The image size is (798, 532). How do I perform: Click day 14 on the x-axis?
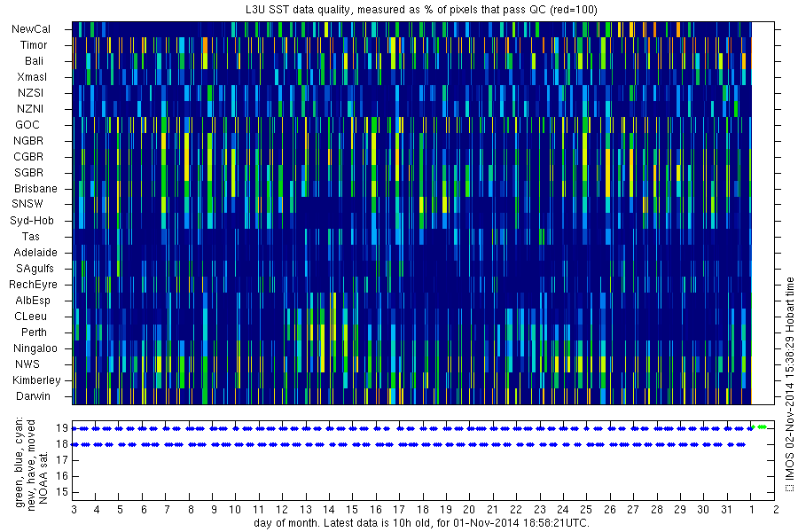(x=329, y=510)
